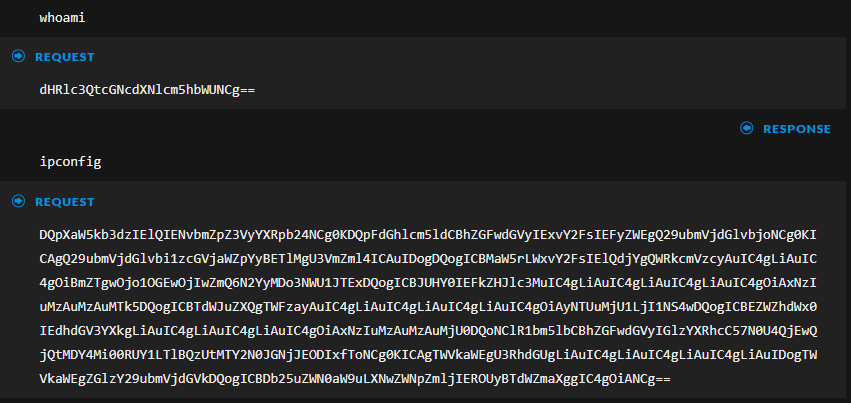
Task: Click the empty header strip right of first REQUEST
Action: coord(450,57)
